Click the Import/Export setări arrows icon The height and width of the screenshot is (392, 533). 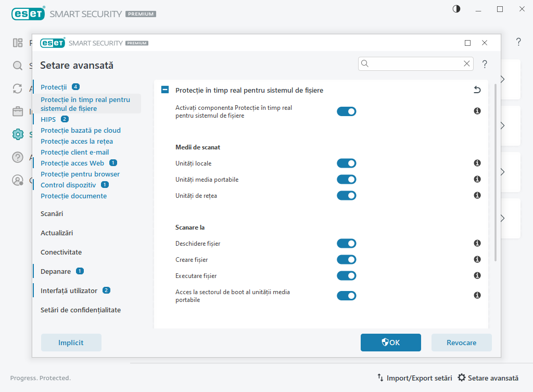coord(380,378)
